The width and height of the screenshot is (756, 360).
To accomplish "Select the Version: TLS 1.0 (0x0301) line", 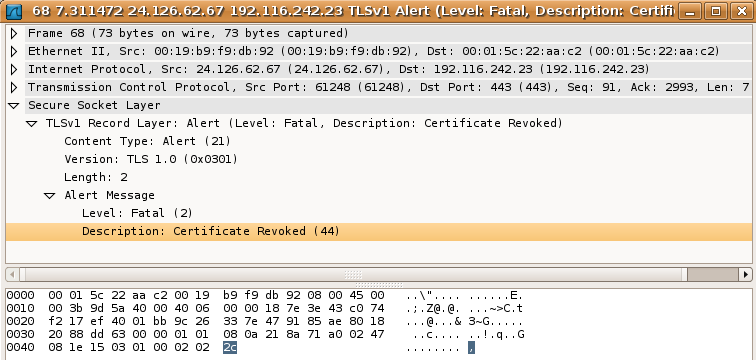I will point(151,159).
